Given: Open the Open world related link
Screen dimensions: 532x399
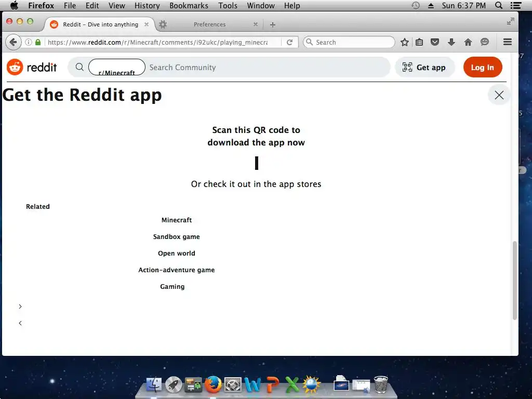Looking at the screenshot, I should pyautogui.click(x=177, y=253).
